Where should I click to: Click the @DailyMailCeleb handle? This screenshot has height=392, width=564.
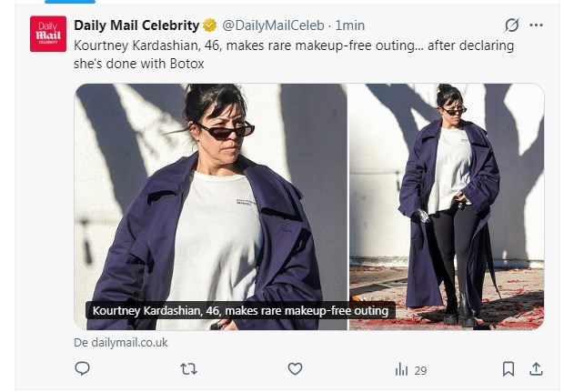pyautogui.click(x=272, y=25)
